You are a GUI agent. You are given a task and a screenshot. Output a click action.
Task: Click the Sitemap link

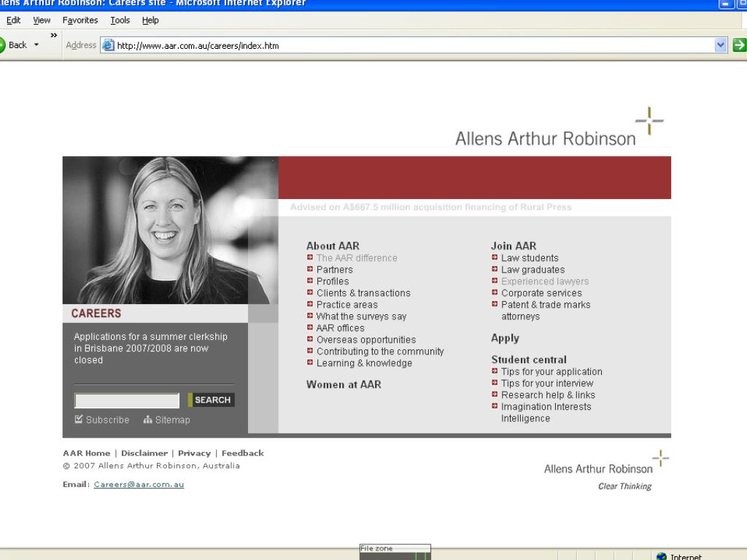(172, 419)
